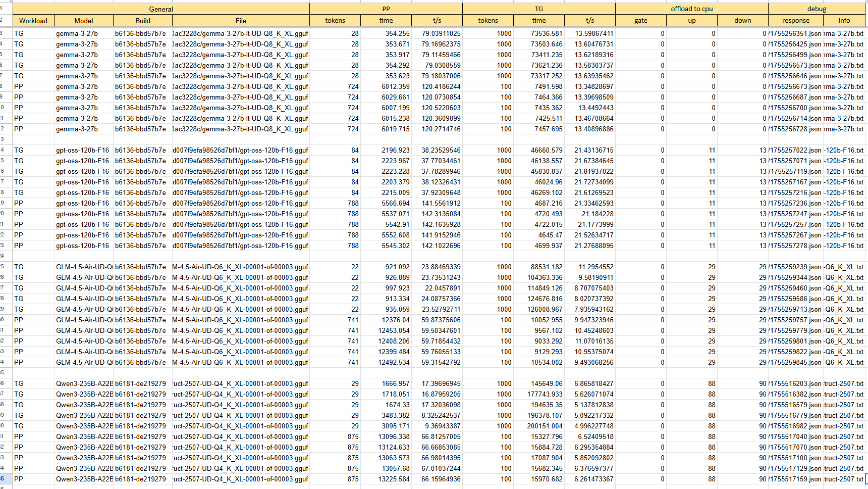Click the File column header cell

click(x=241, y=21)
